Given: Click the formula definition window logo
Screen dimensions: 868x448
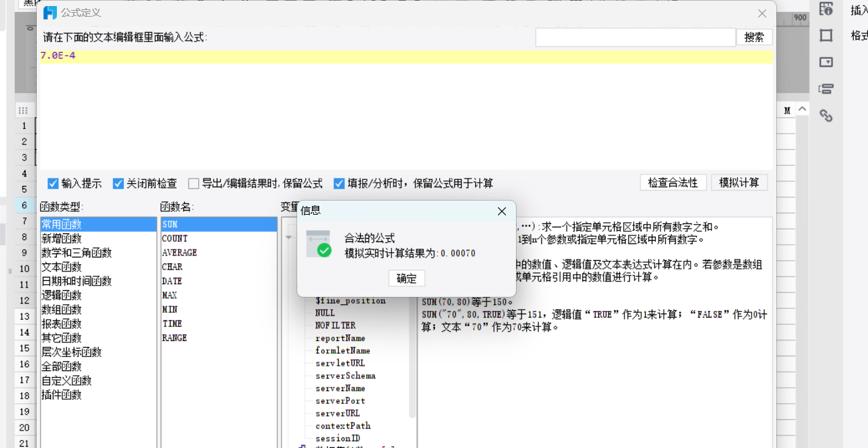Looking at the screenshot, I should tap(50, 13).
